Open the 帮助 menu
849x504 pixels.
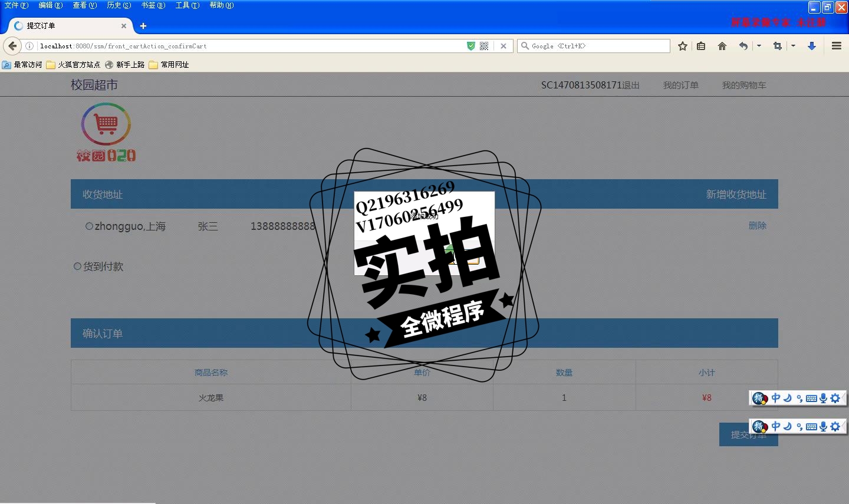pos(221,5)
